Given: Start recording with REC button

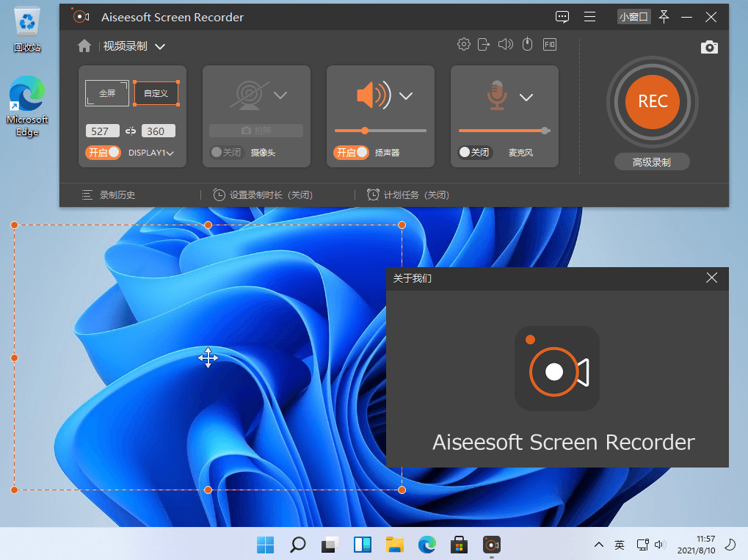Looking at the screenshot, I should pyautogui.click(x=652, y=101).
